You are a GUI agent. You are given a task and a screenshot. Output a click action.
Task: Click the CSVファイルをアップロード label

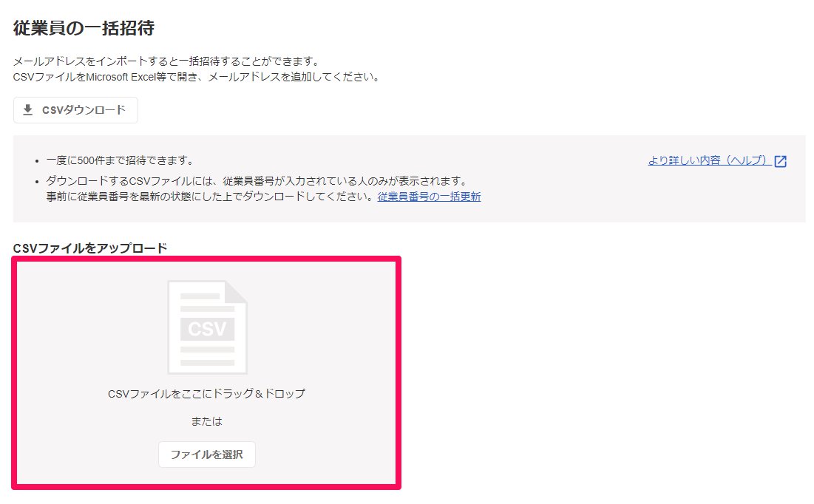click(x=89, y=248)
